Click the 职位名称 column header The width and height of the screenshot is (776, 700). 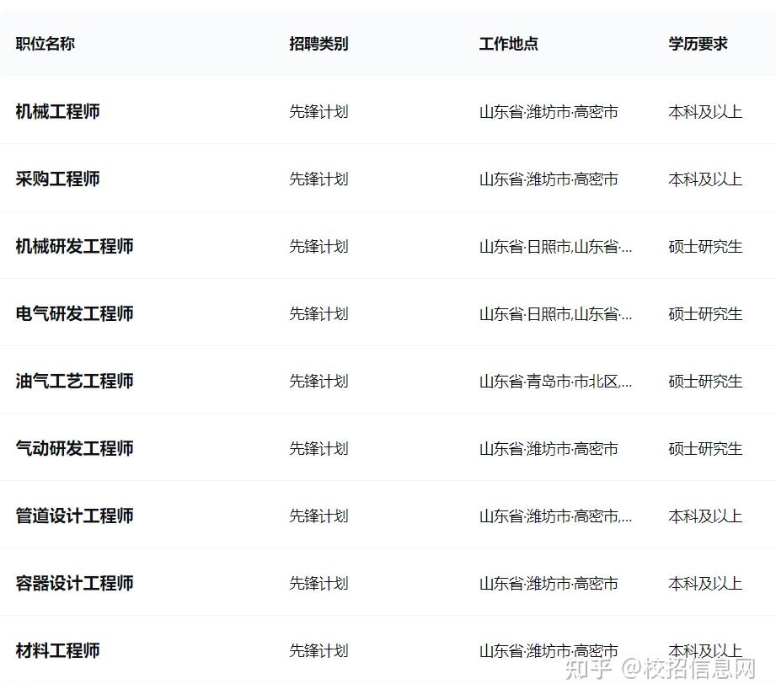coord(45,44)
